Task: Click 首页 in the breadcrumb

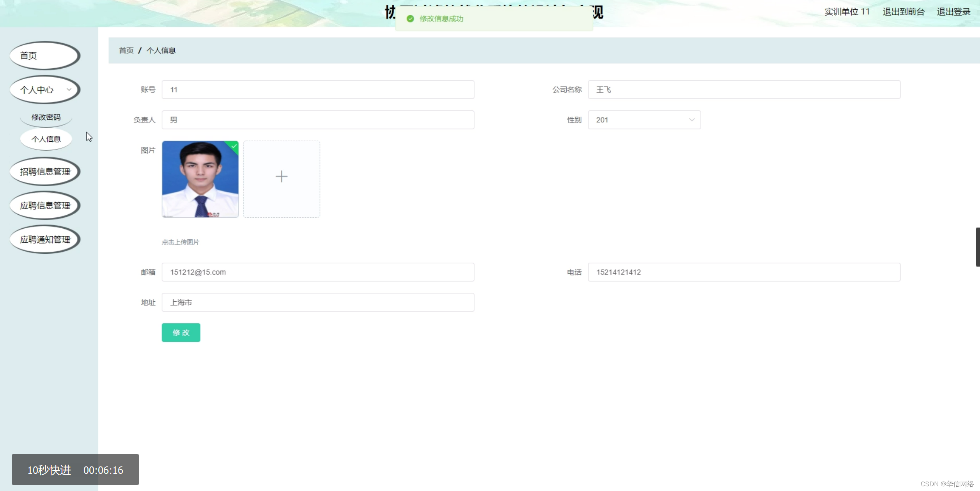Action: 126,51
